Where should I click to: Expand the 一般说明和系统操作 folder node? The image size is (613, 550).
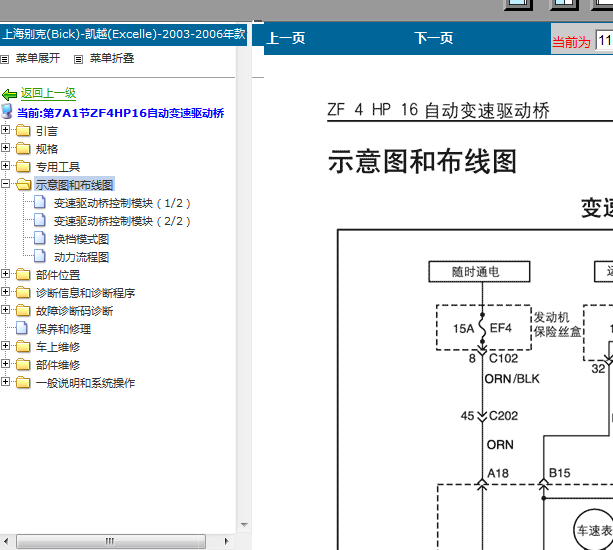tap(5, 382)
